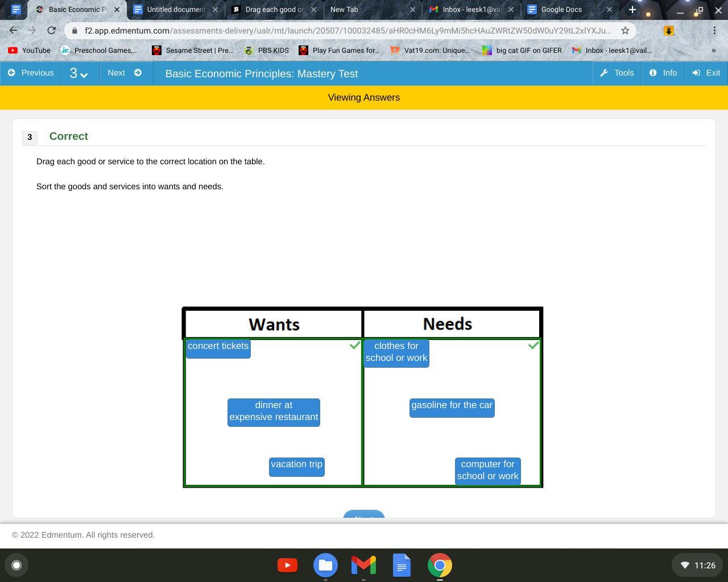
Task: Select gasoline for the car tile
Action: point(452,408)
